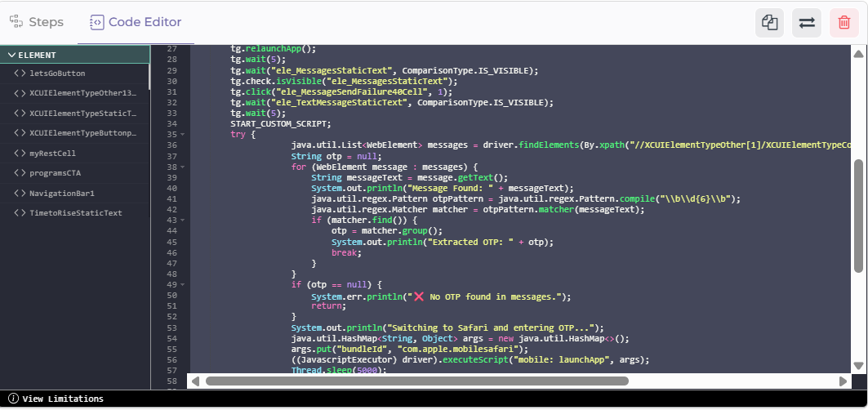
Task: Select the Code Editor tab
Action: (136, 22)
